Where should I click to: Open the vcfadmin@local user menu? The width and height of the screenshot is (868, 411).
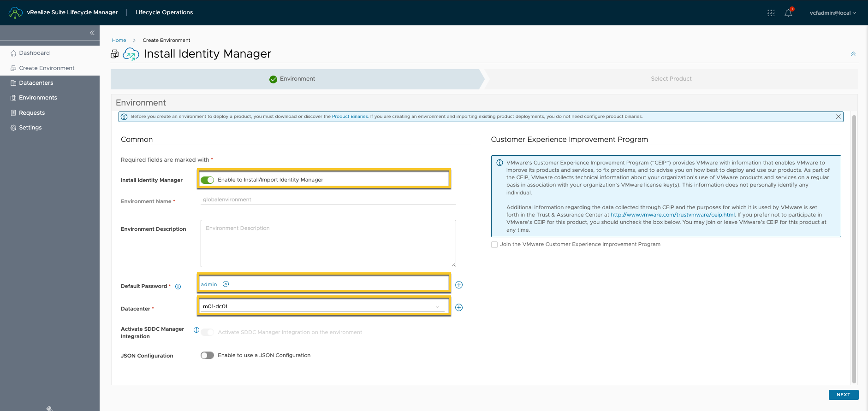[832, 13]
